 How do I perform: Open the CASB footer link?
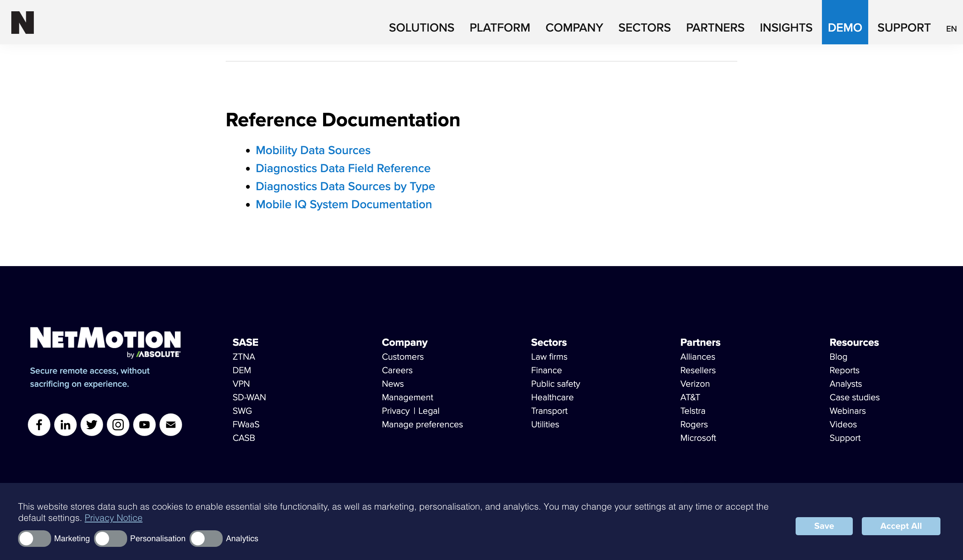(x=244, y=438)
